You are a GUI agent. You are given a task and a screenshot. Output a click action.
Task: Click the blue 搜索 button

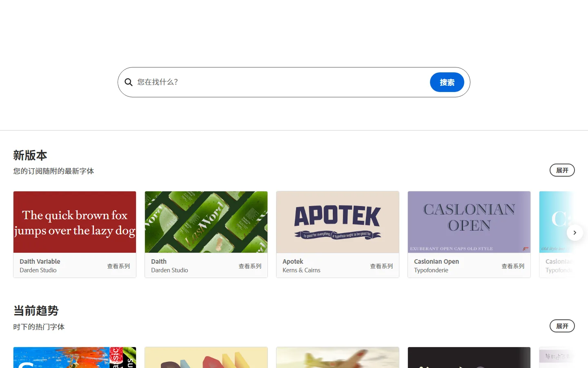pos(447,82)
